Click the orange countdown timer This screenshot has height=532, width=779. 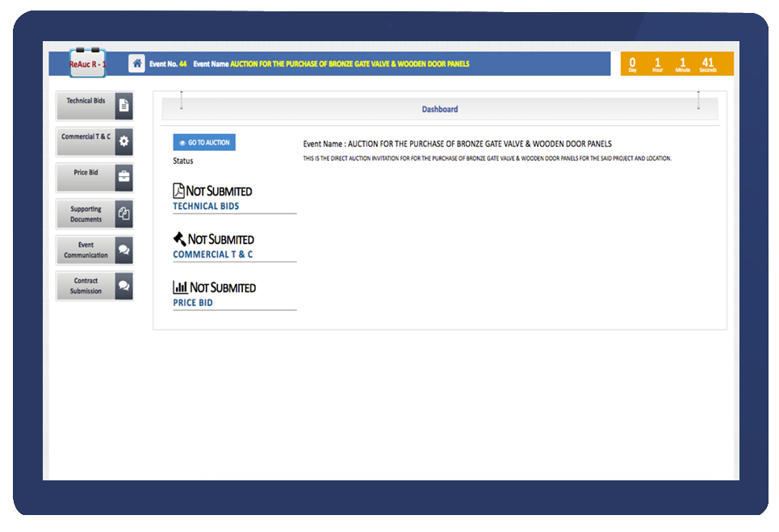[676, 64]
